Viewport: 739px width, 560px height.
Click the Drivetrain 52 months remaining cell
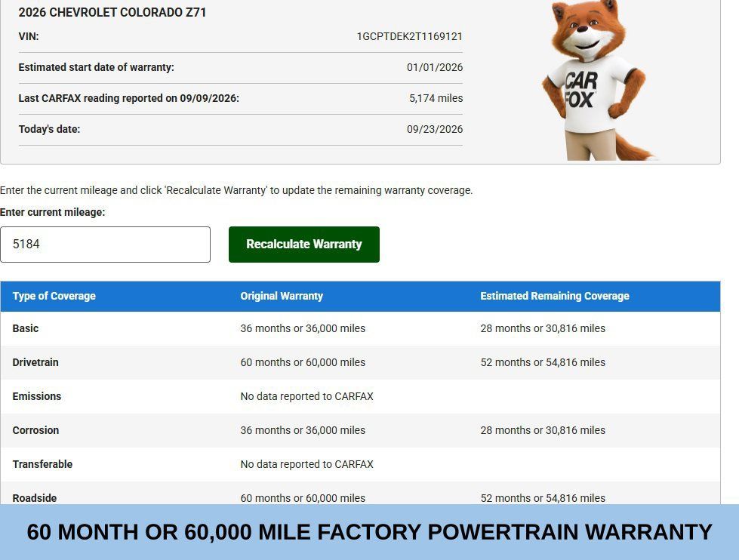click(543, 362)
